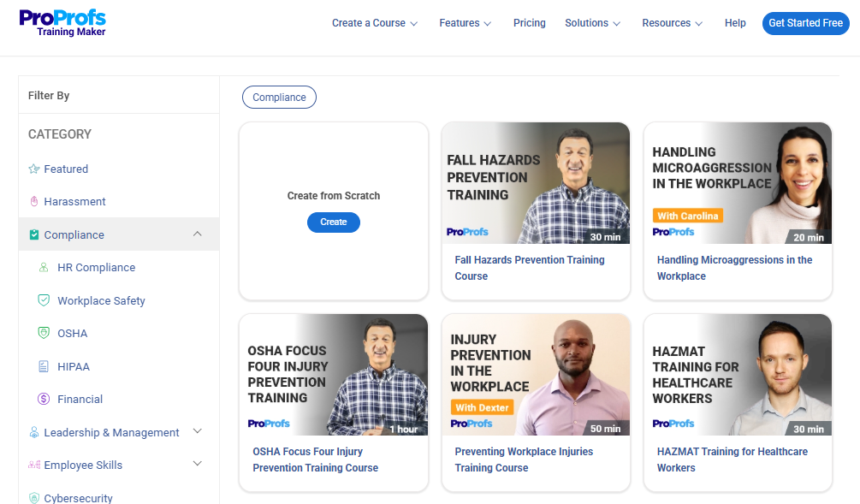Click the HR Compliance icon
Viewport: 860px width, 504px height.
[x=44, y=267]
